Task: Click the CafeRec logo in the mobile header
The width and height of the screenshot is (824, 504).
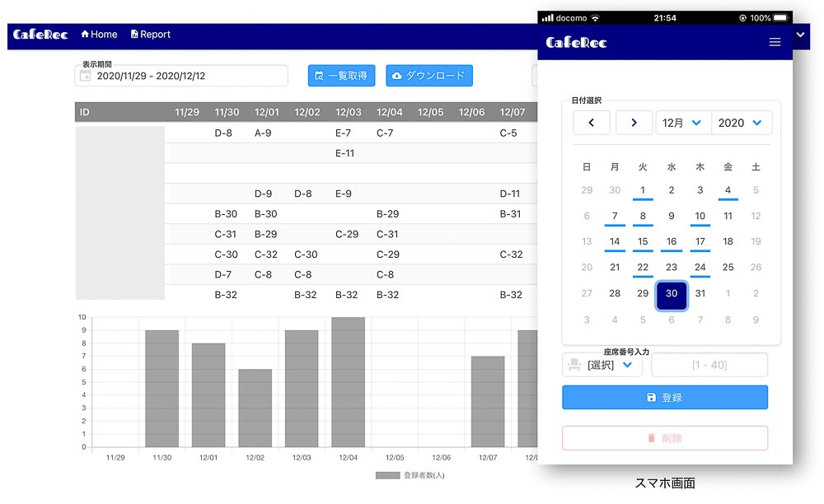Action: (x=576, y=42)
